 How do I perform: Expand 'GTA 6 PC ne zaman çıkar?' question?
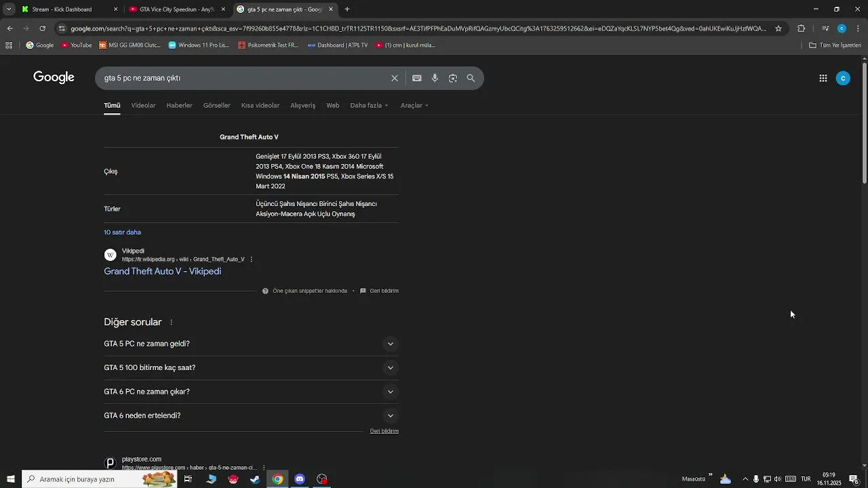[x=250, y=392]
